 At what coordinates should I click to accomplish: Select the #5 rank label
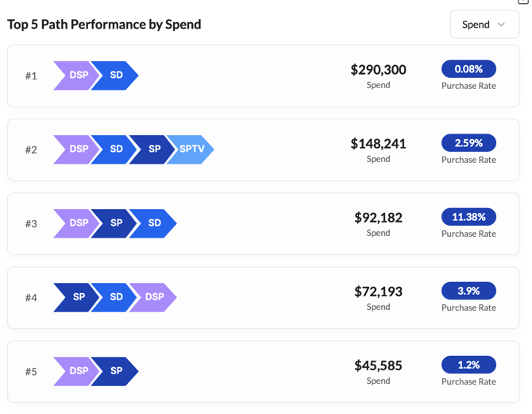click(x=31, y=372)
